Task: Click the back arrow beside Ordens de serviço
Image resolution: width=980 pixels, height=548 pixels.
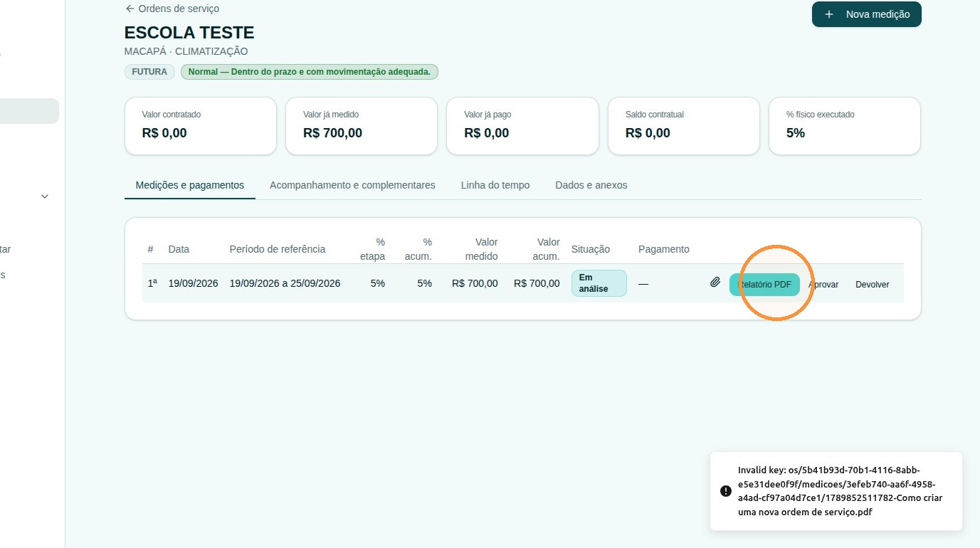Action: pyautogui.click(x=130, y=9)
